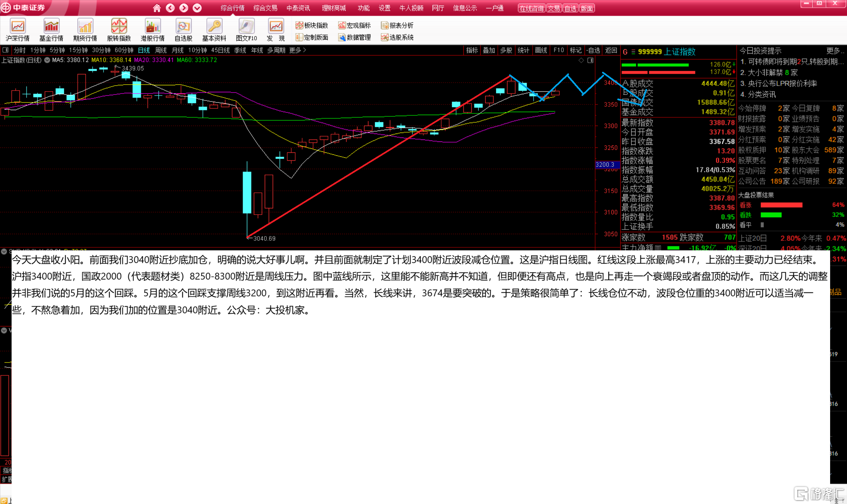The height and width of the screenshot is (504, 847).
Task: Expand the 更多 period options
Action: (298, 50)
